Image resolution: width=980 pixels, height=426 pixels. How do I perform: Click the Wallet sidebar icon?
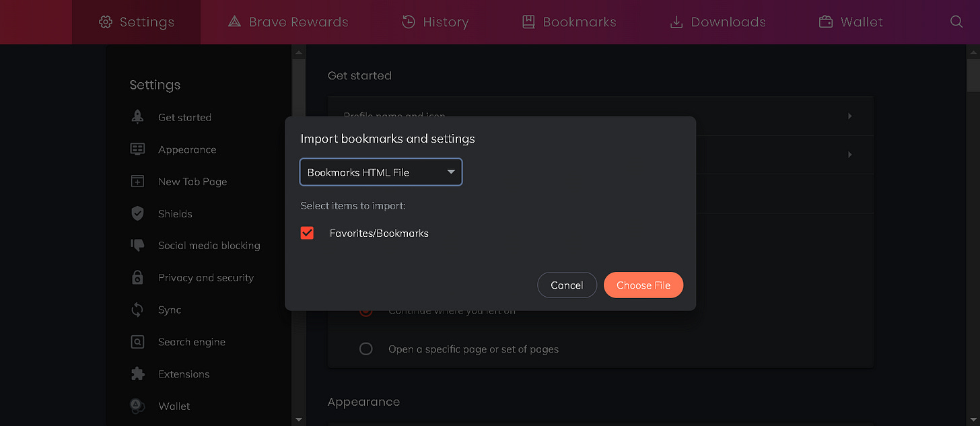[137, 406]
